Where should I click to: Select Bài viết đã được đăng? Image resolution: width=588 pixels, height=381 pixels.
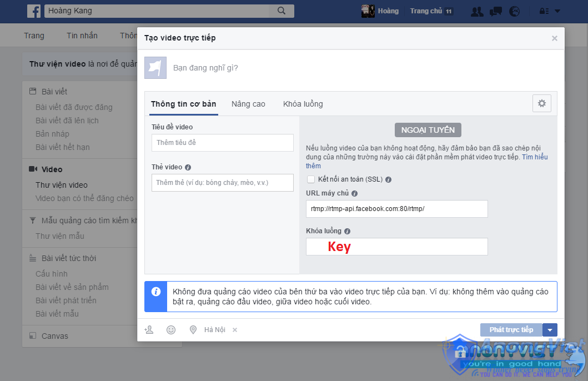click(x=74, y=107)
